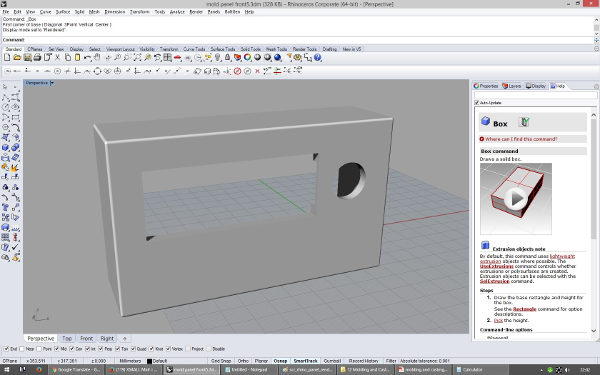Switch to the Right viewport tab
This screenshot has width=600, height=375.
[107, 338]
